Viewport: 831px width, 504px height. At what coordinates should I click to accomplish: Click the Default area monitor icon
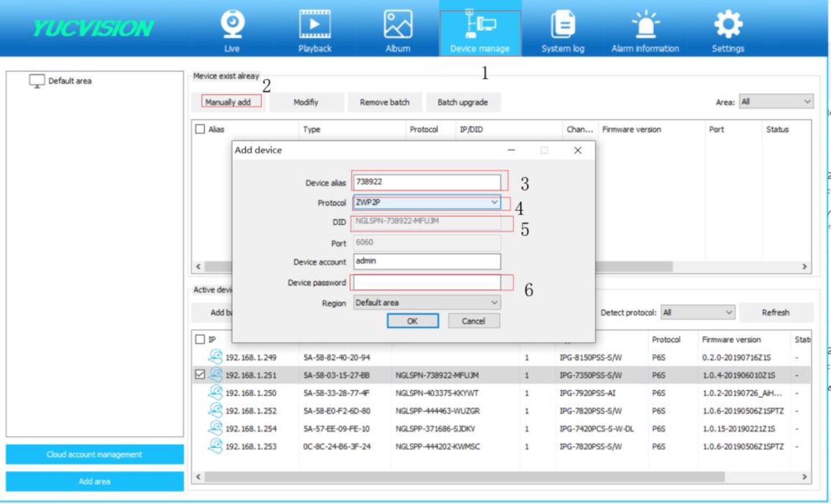(37, 81)
